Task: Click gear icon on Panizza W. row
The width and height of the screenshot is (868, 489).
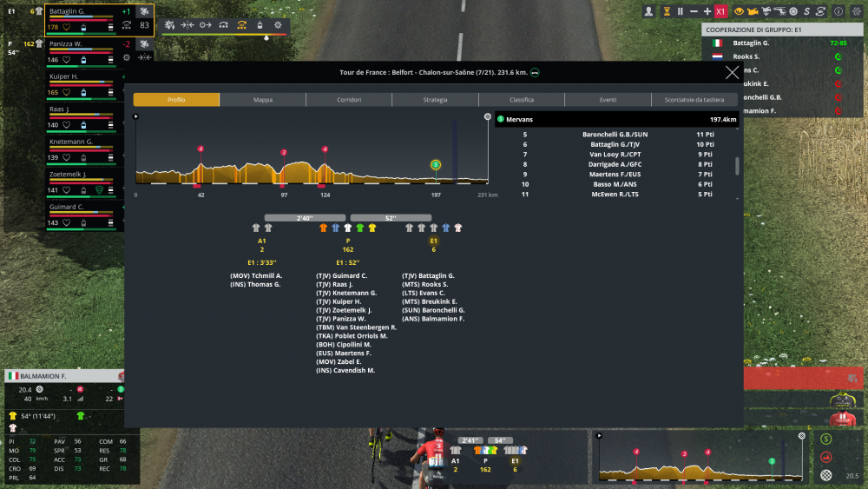Action: [127, 57]
